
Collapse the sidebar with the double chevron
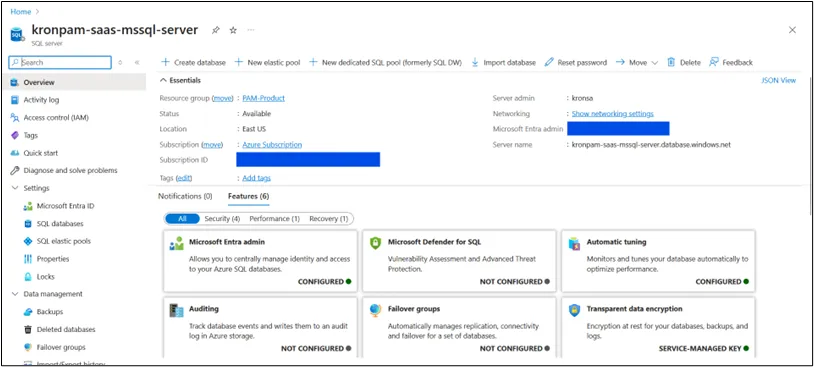(137, 62)
